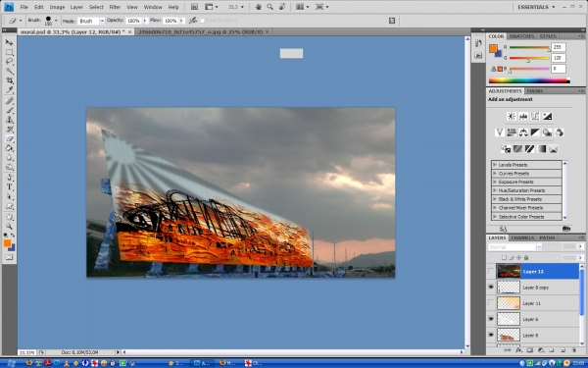Switch to the Paths tab
Viewport: 588px width, 368px height.
[547, 237]
